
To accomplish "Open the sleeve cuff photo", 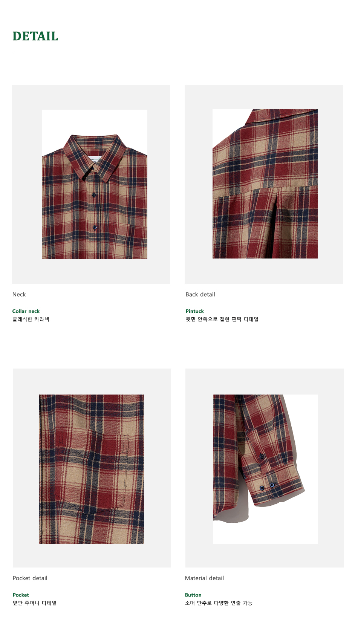I will coord(265,469).
